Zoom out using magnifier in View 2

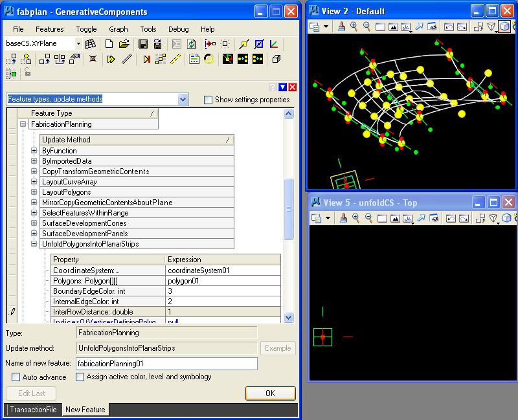366,27
